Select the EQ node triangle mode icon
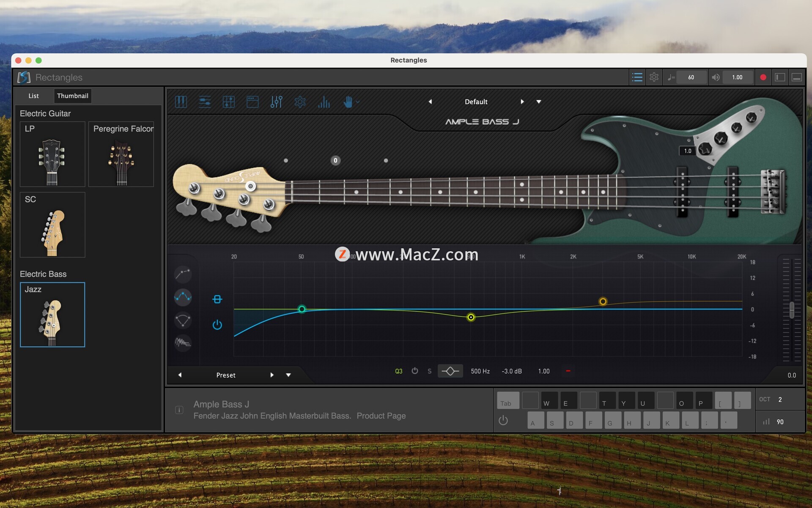The width and height of the screenshot is (812, 508). click(183, 320)
